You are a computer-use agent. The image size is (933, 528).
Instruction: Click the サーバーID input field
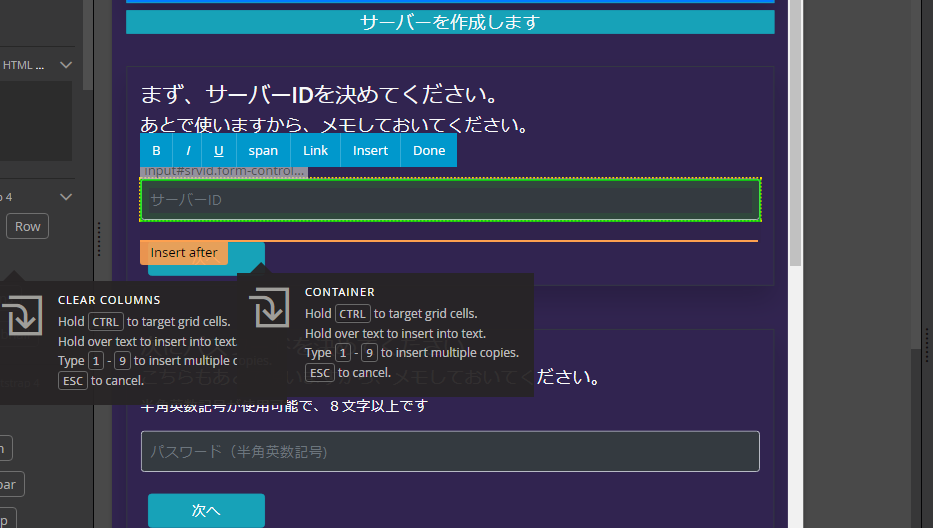pyautogui.click(x=450, y=200)
